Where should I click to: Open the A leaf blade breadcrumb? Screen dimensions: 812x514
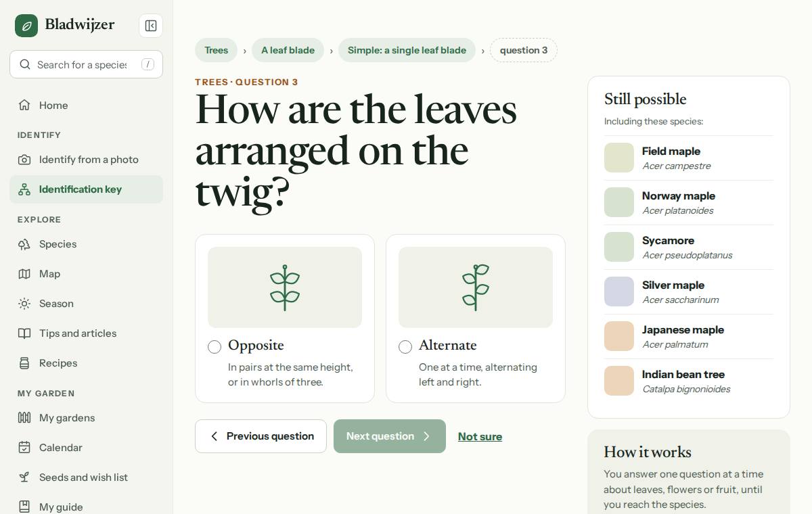pyautogui.click(x=288, y=50)
